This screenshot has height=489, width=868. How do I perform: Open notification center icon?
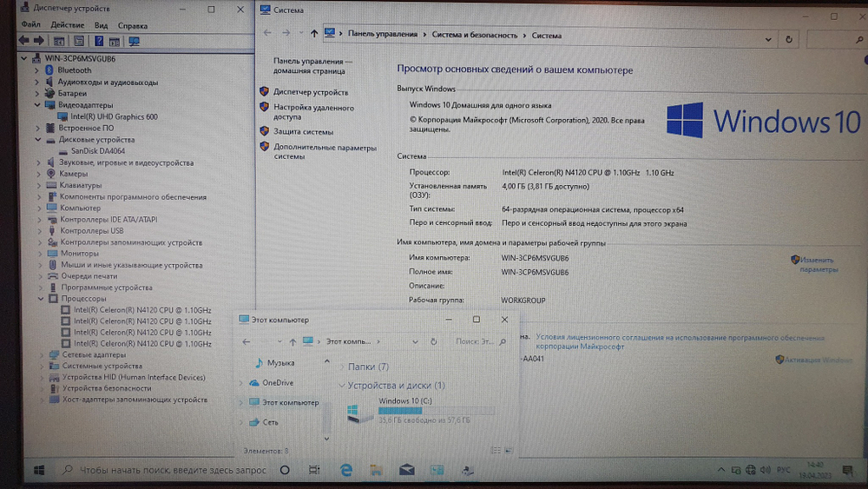pyautogui.click(x=847, y=471)
